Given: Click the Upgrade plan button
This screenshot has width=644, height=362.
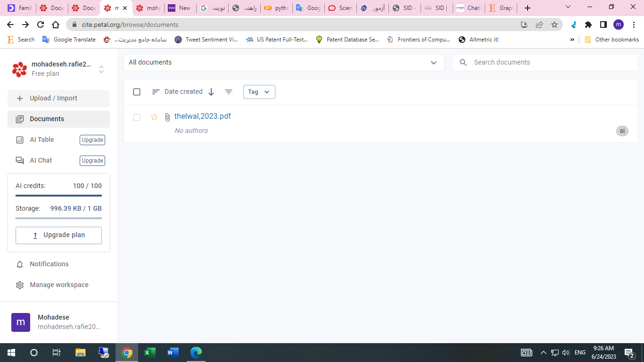Looking at the screenshot, I should pos(58,235).
